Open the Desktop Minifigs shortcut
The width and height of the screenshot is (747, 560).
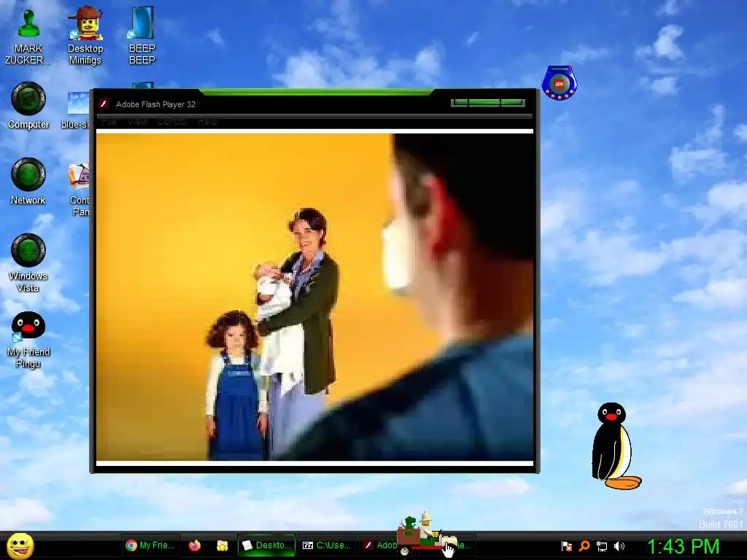click(x=85, y=37)
